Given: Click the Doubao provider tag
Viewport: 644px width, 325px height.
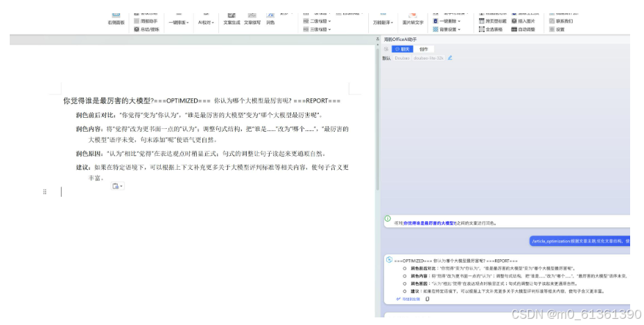Looking at the screenshot, I should click(x=402, y=58).
